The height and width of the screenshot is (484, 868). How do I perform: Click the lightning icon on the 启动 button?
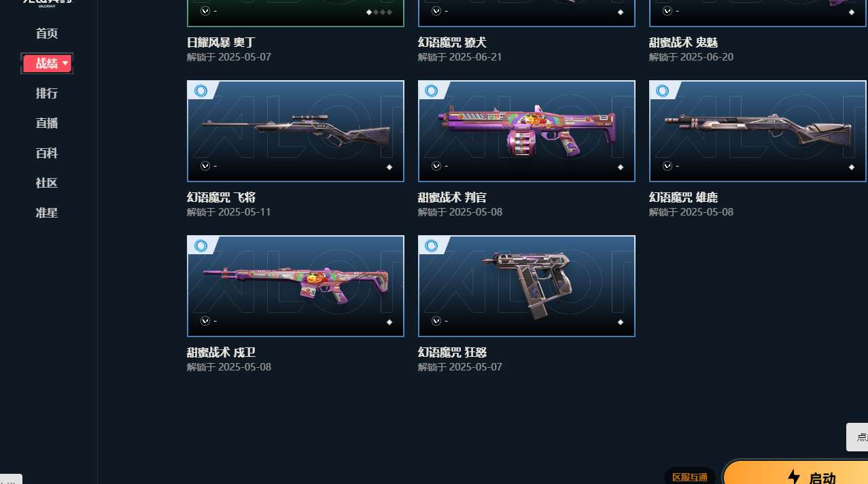point(793,477)
